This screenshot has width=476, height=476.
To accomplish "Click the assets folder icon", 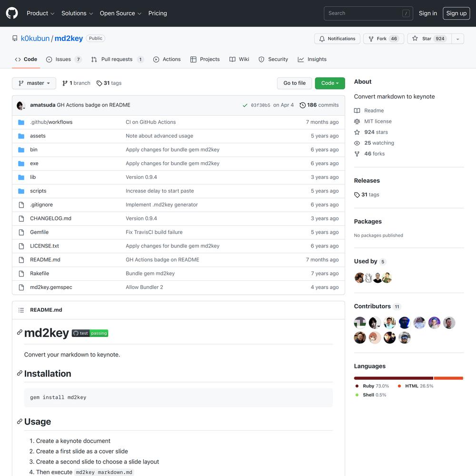I will pos(21,136).
